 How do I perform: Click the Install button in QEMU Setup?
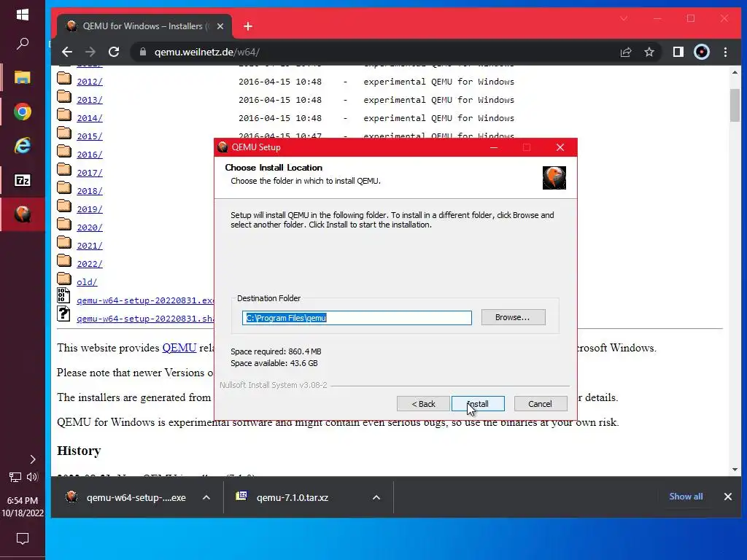[x=478, y=404]
